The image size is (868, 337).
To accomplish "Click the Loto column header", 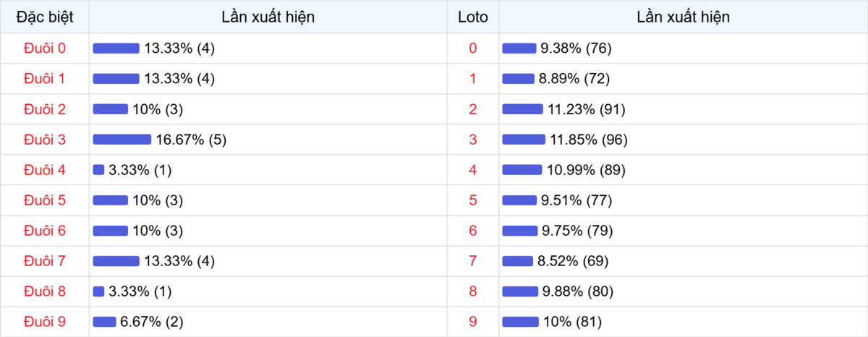I will pyautogui.click(x=473, y=17).
